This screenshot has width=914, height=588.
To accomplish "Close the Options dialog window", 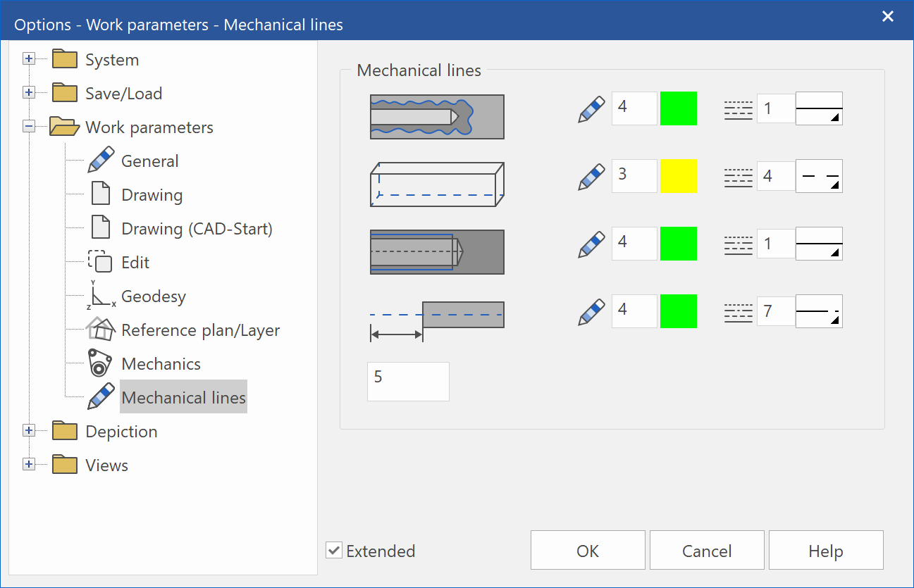I will [888, 16].
